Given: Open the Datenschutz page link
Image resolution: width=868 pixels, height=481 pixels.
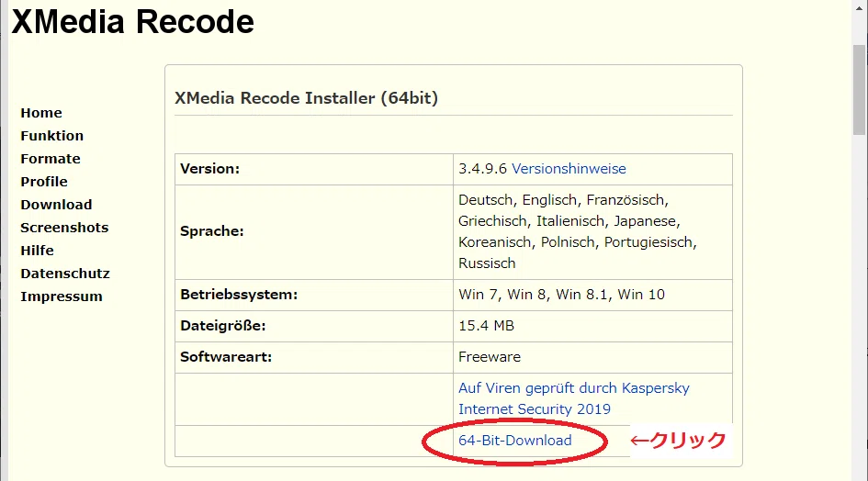Looking at the screenshot, I should coord(65,274).
